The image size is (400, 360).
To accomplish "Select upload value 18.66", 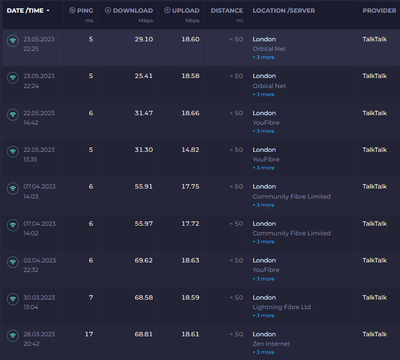I will (x=191, y=113).
